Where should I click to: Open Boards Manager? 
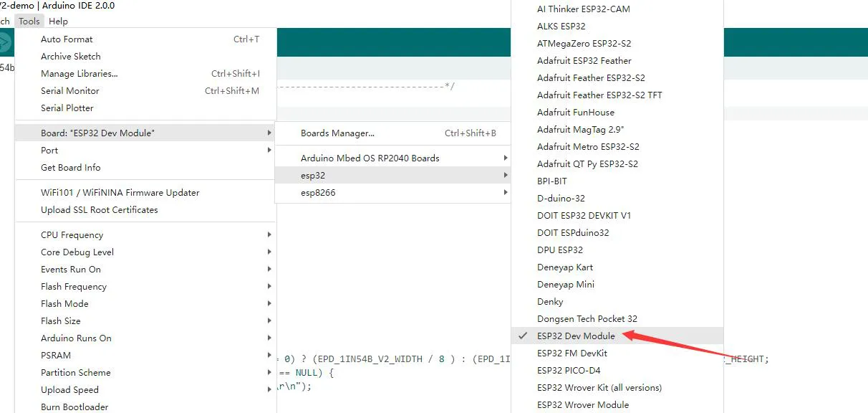coord(392,133)
